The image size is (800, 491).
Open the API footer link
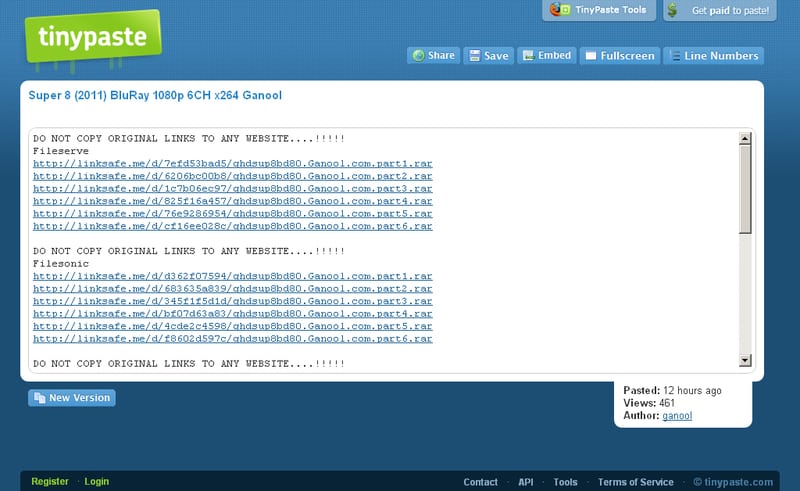[x=526, y=482]
